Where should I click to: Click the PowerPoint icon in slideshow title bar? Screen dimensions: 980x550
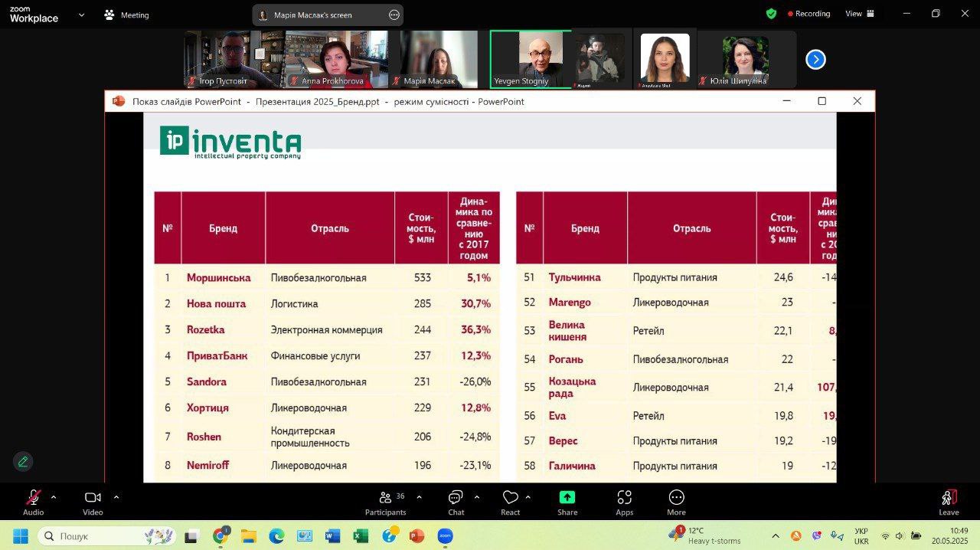pos(118,101)
